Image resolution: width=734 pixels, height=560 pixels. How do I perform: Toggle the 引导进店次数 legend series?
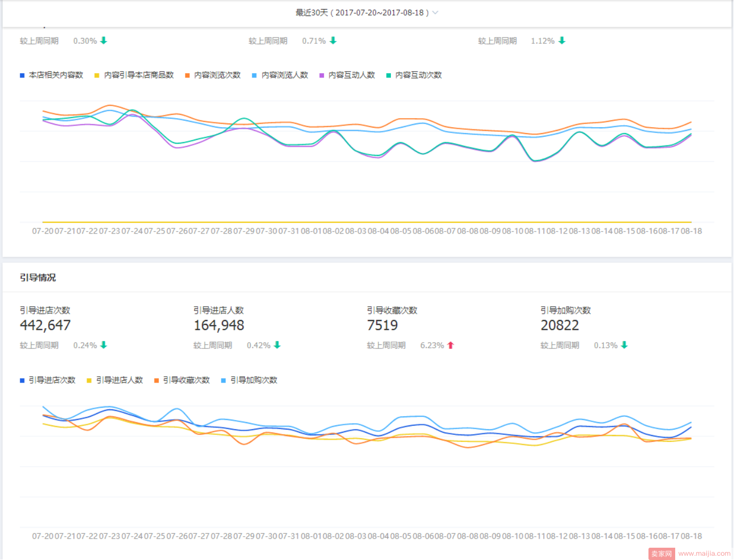click(48, 380)
